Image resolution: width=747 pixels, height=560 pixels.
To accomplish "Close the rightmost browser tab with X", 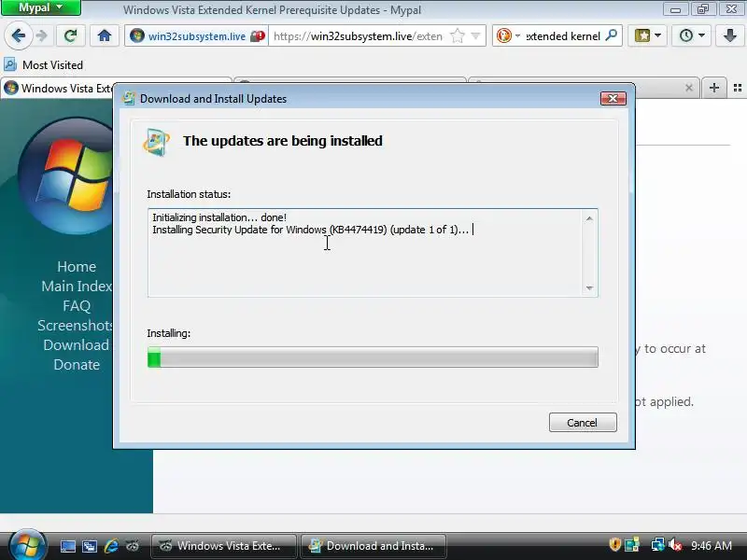I will click(688, 88).
